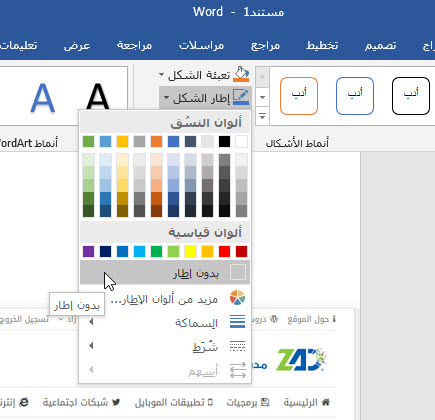Image resolution: width=435 pixels, height=420 pixels.
Task: Select No Outline (بدون إطار) option
Action: click(x=165, y=273)
